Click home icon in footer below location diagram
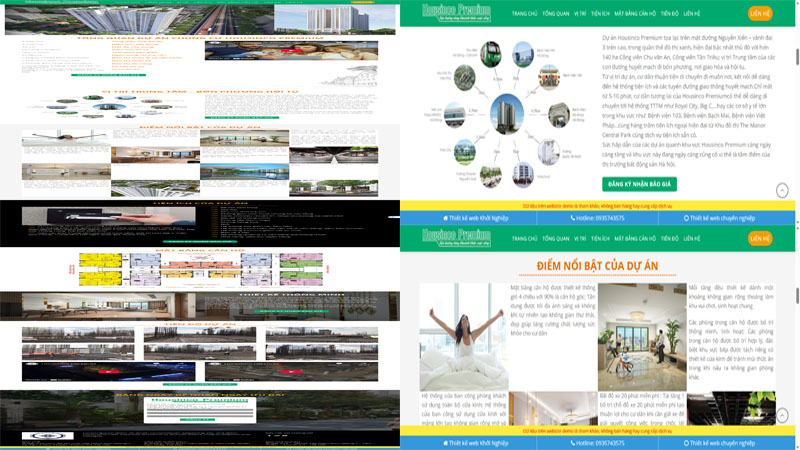Image resolution: width=800 pixels, height=450 pixels. 445,218
